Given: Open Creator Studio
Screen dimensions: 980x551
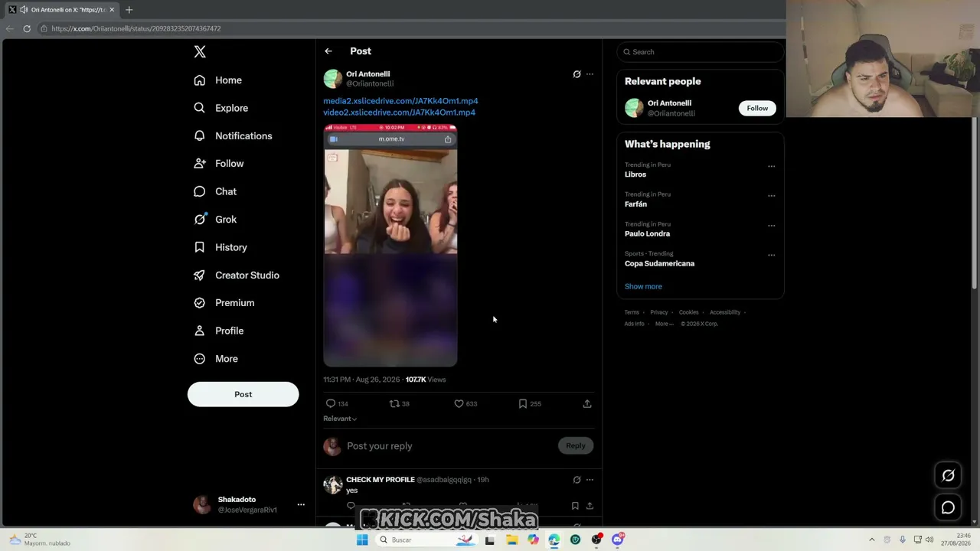Looking at the screenshot, I should pyautogui.click(x=237, y=275).
